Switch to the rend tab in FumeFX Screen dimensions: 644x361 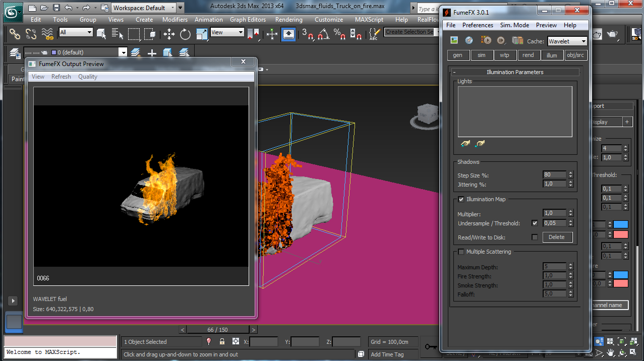[528, 55]
